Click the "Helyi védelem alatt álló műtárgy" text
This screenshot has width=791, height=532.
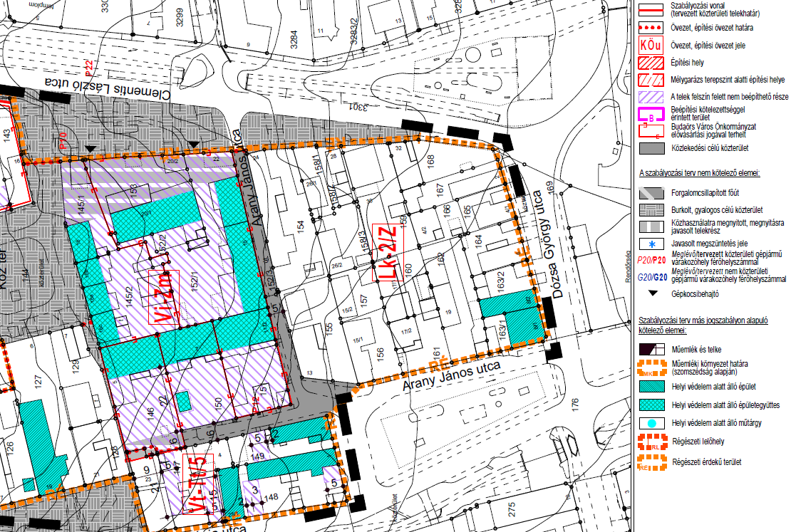tap(717, 423)
